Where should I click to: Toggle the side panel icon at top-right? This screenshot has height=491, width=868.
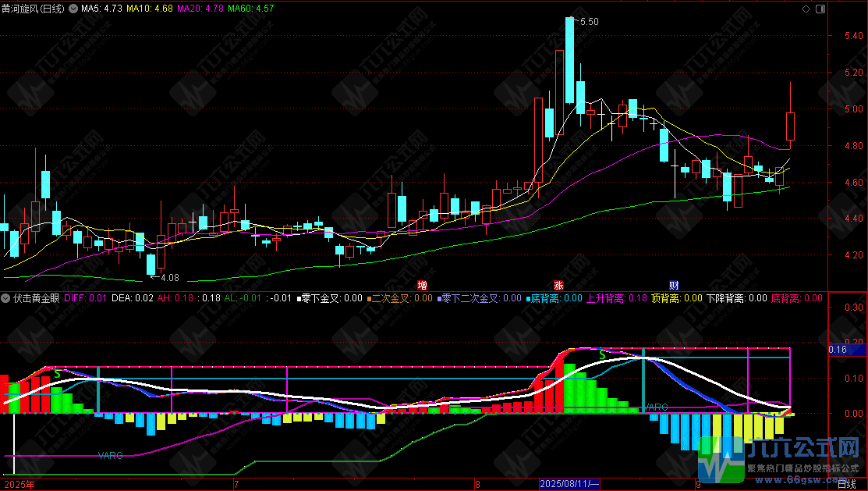coord(820,9)
